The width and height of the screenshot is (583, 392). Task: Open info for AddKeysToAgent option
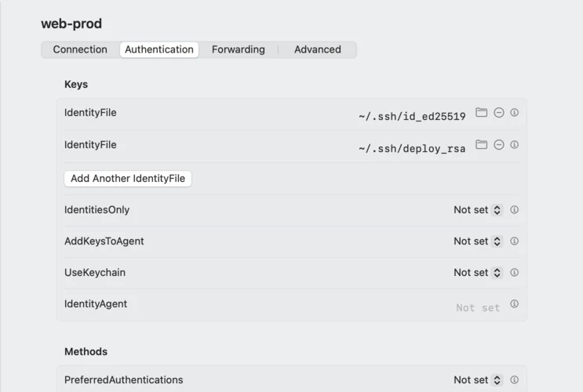coord(514,241)
